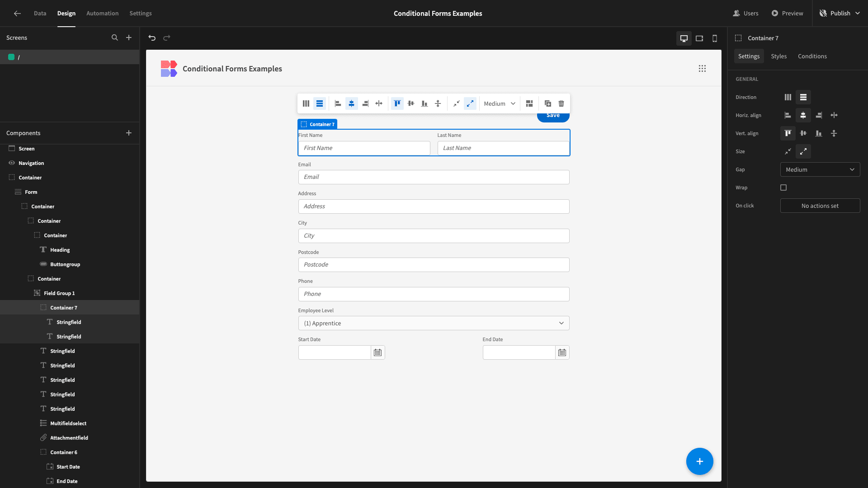Click the Save button on form

coord(552,115)
